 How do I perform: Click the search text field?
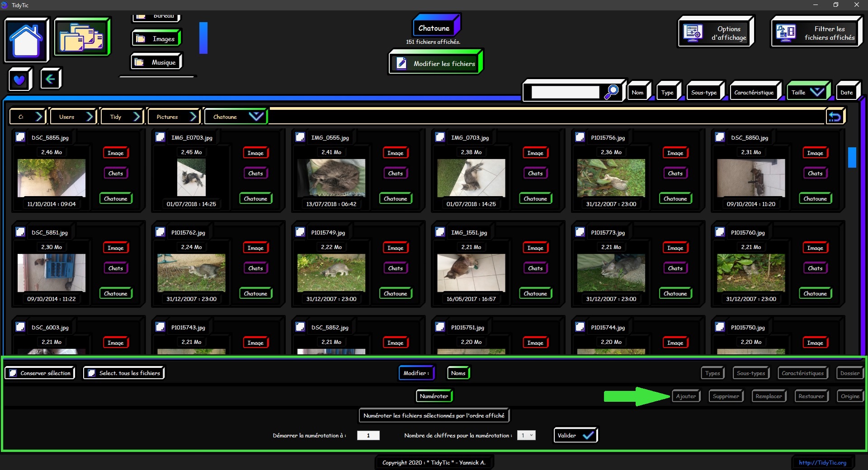[565, 92]
